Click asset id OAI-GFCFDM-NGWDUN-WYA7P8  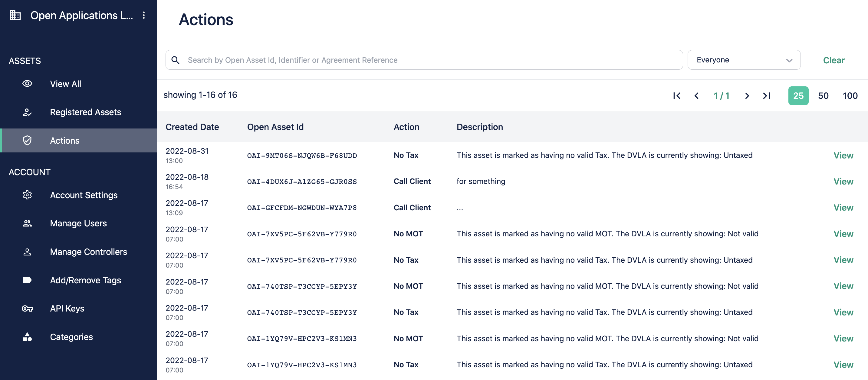302,208
